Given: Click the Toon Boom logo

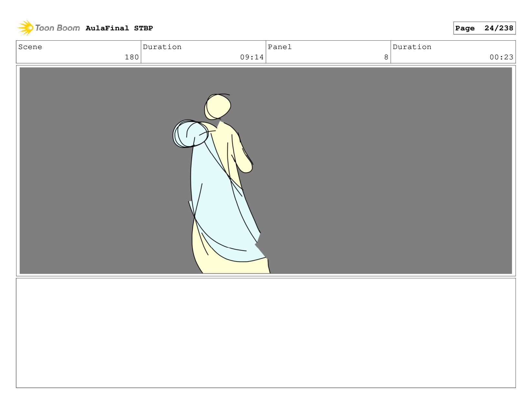Looking at the screenshot, I should coord(48,28).
